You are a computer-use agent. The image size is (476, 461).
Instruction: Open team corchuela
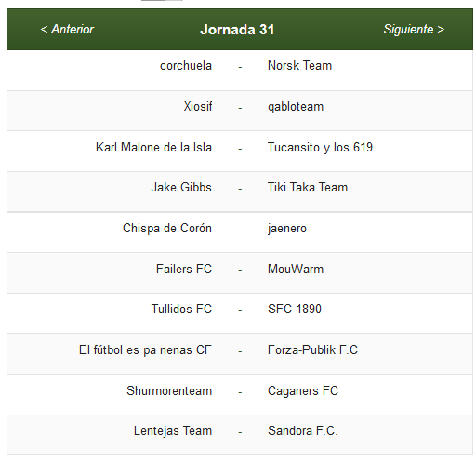coord(186,66)
